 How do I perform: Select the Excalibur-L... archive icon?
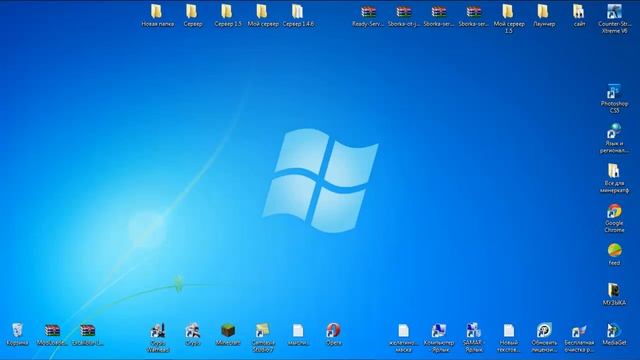tap(87, 331)
